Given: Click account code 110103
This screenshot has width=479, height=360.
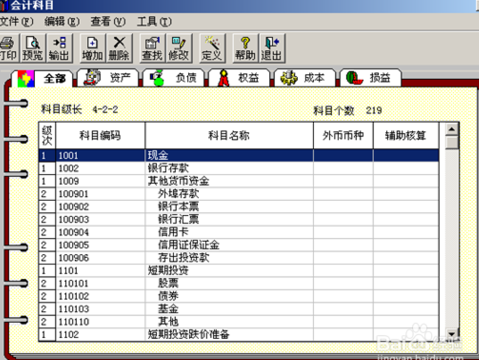Looking at the screenshot, I should [74, 309].
